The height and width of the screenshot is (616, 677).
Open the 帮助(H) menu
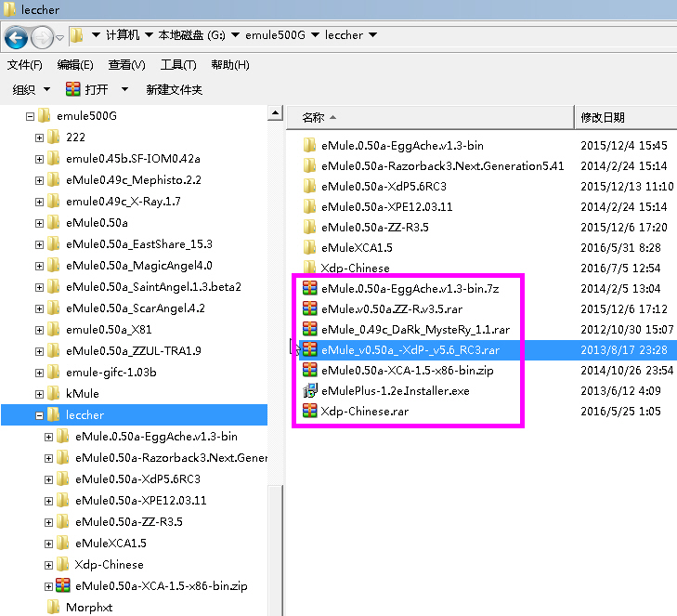[230, 65]
